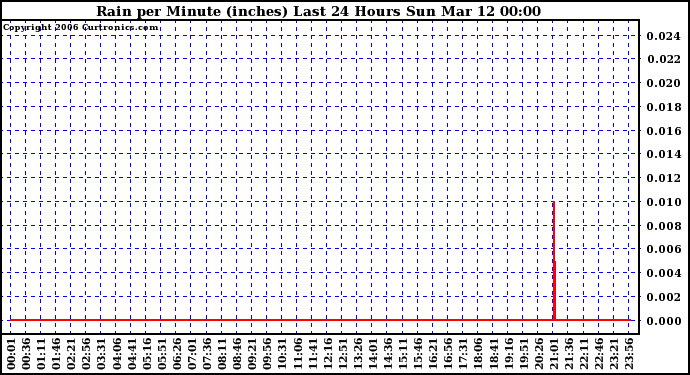
Task: Click the y-axis label 0.012
Action: 664,178
